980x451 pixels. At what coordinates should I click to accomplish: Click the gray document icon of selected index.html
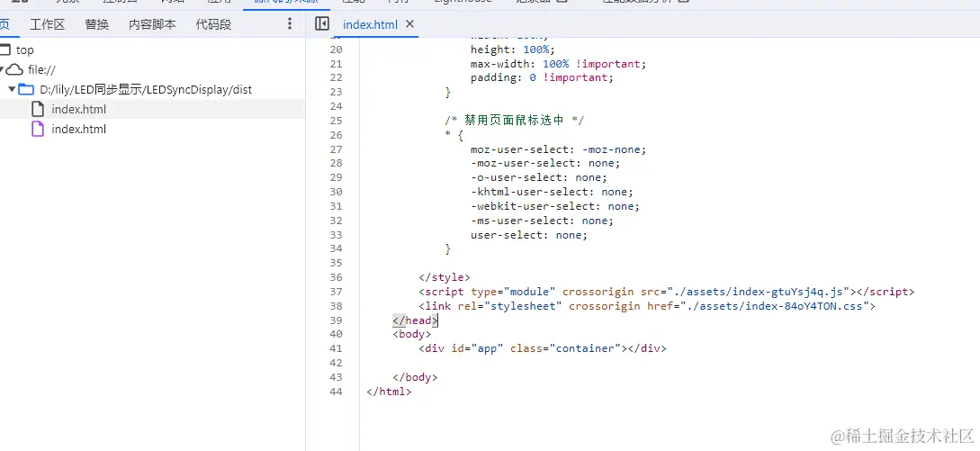click(x=38, y=110)
